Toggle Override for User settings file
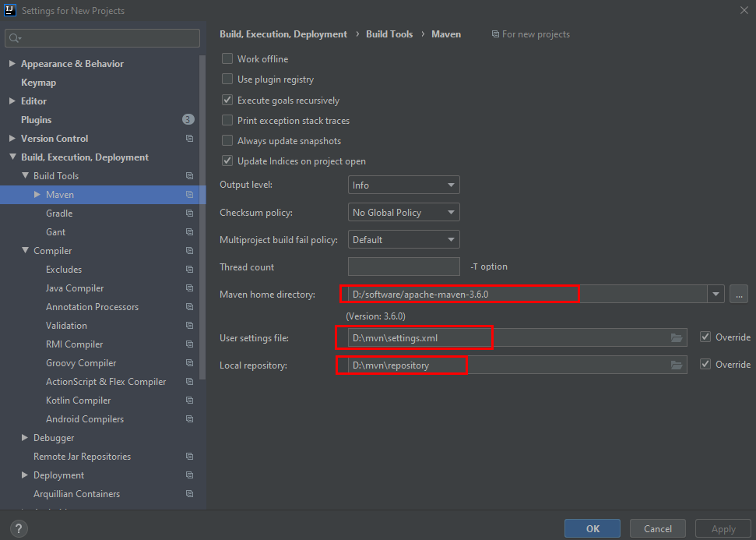The height and width of the screenshot is (540, 756). (x=705, y=337)
